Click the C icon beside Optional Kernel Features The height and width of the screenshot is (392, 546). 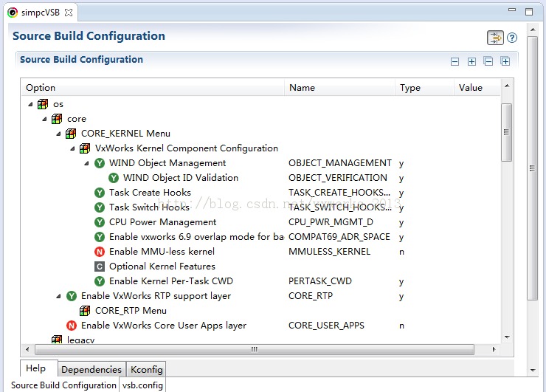tap(100, 267)
